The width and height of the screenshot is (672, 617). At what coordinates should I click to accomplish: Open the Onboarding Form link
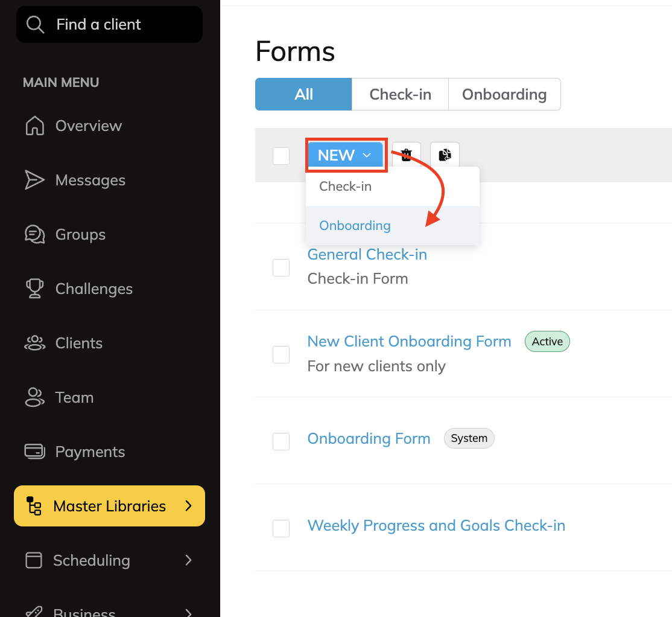click(x=369, y=439)
